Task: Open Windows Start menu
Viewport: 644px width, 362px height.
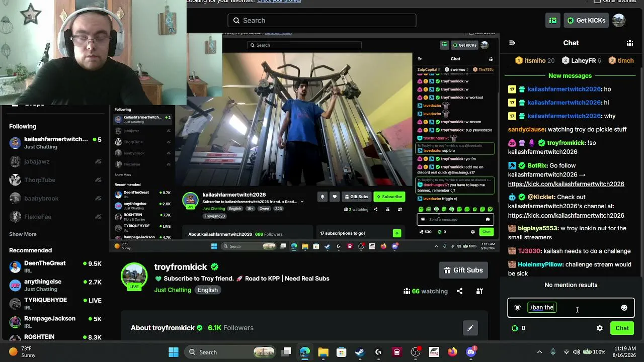Action: (x=174, y=352)
